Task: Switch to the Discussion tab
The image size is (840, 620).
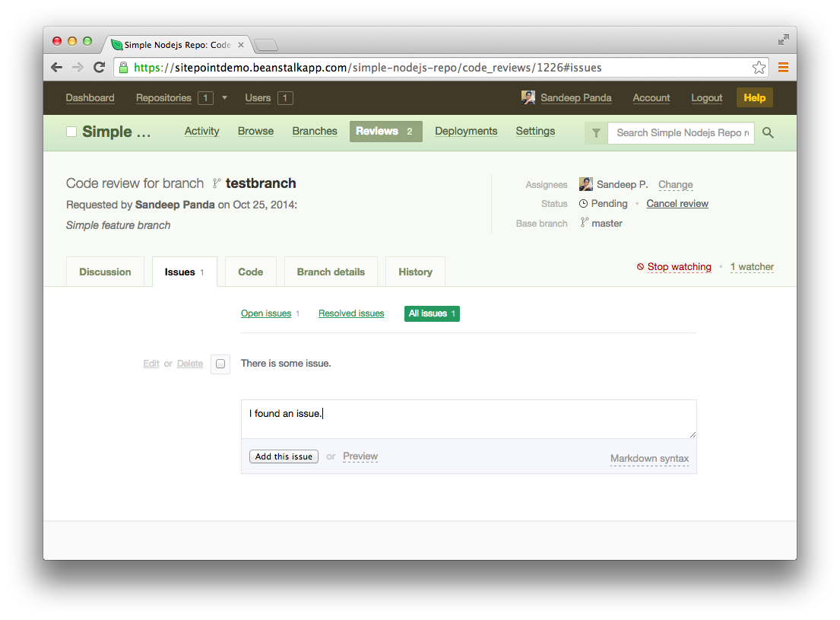Action: click(x=105, y=272)
